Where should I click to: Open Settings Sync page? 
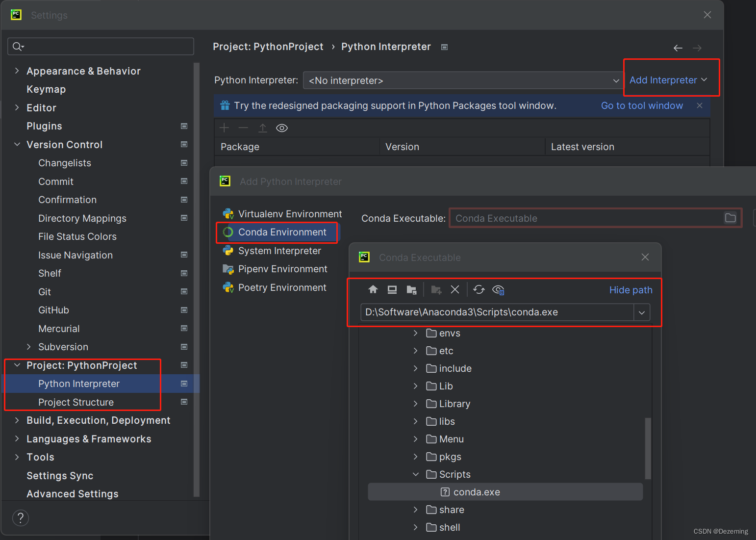coord(60,476)
